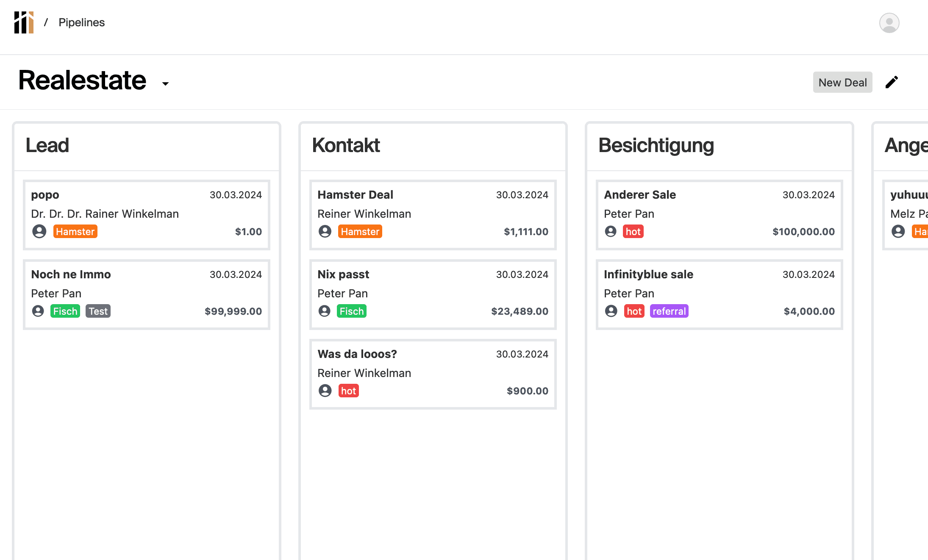Click the gray Test tag

[x=98, y=311]
